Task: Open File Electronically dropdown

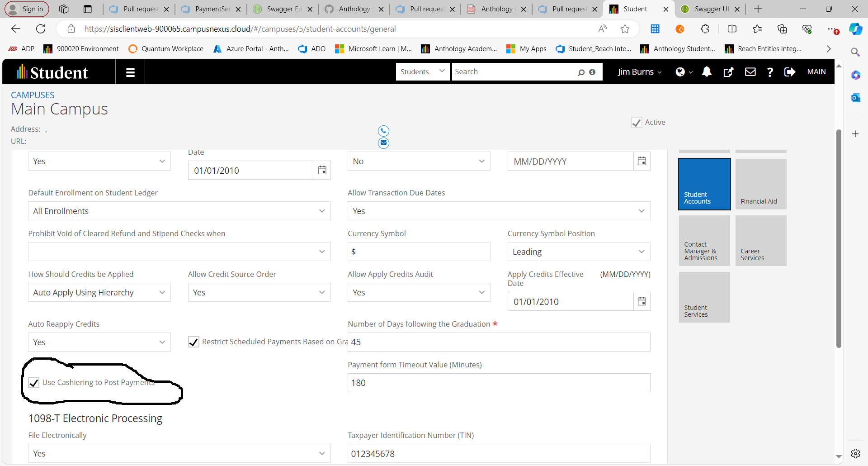Action: tap(179, 453)
